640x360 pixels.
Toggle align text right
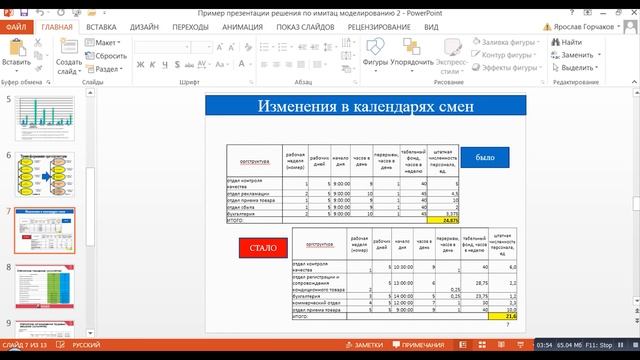pos(289,64)
